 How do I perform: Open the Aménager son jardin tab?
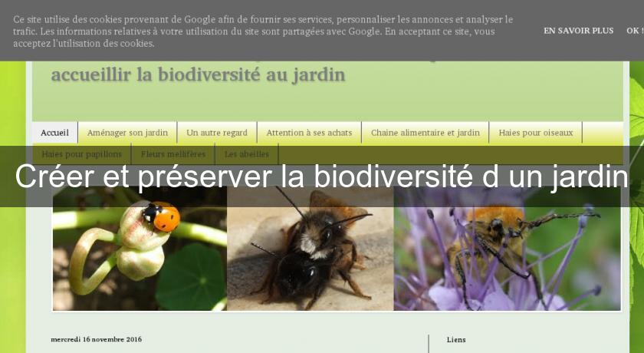[127, 133]
